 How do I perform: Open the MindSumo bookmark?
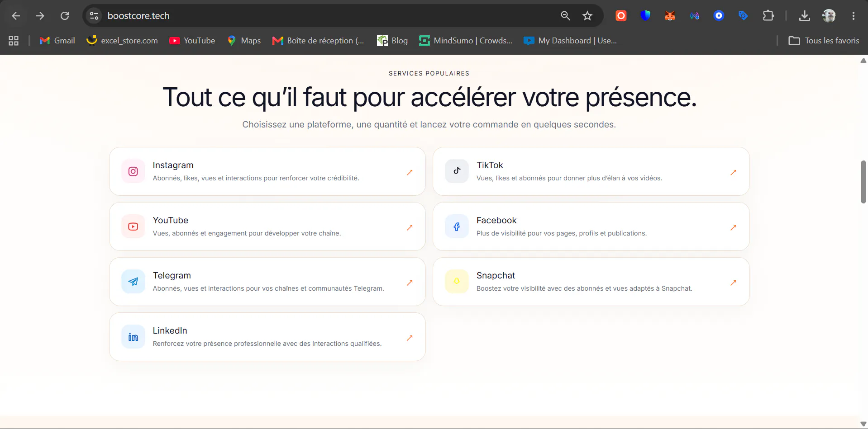[466, 41]
